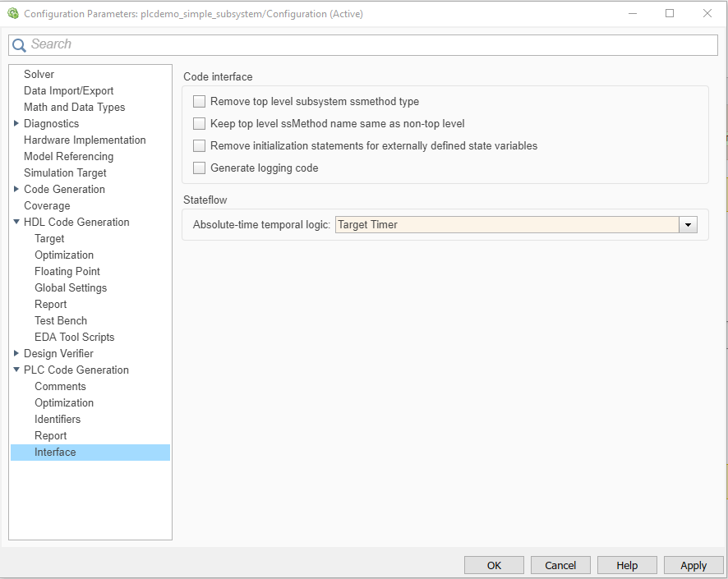
Task: Click the Configuration Parameters window title icon
Action: point(13,13)
